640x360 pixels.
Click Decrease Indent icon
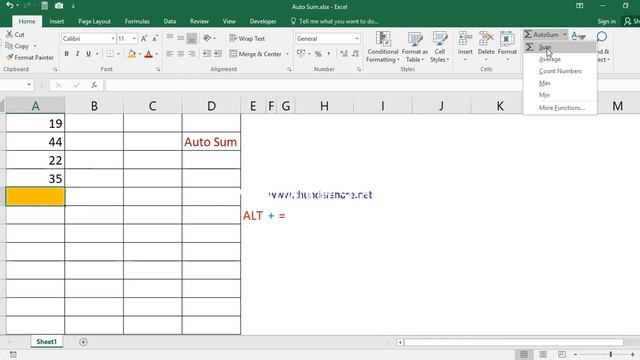(207, 54)
